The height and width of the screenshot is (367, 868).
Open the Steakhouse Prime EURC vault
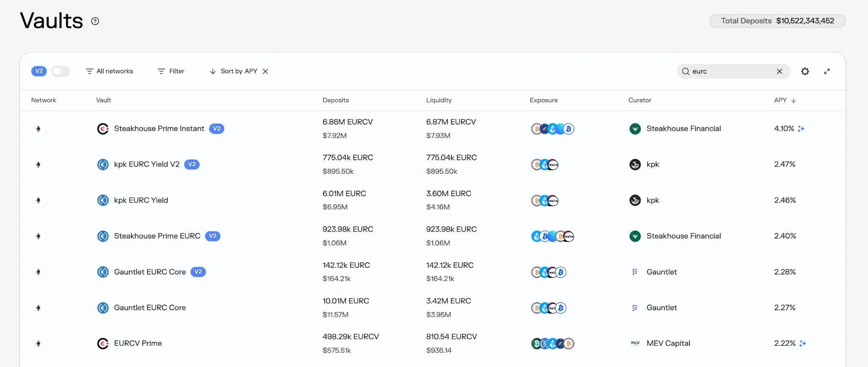coord(157,236)
